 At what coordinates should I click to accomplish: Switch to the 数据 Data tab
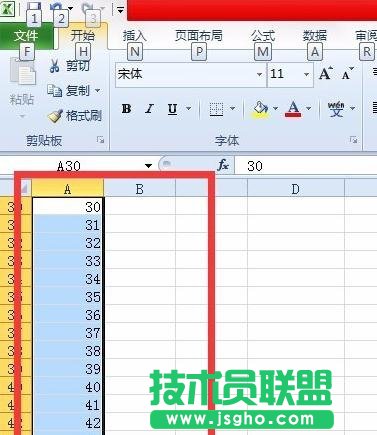coord(315,36)
